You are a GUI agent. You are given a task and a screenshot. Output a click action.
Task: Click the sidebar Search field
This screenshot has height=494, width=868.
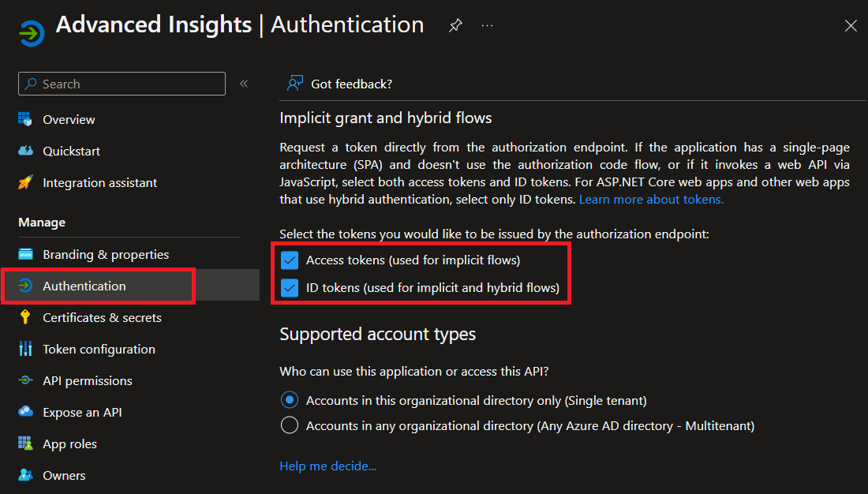click(122, 84)
